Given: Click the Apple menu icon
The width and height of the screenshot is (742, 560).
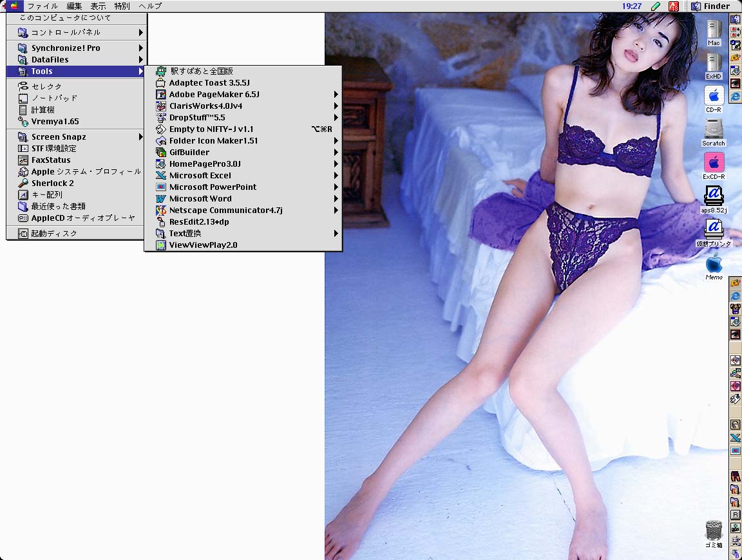Looking at the screenshot, I should (x=14, y=6).
